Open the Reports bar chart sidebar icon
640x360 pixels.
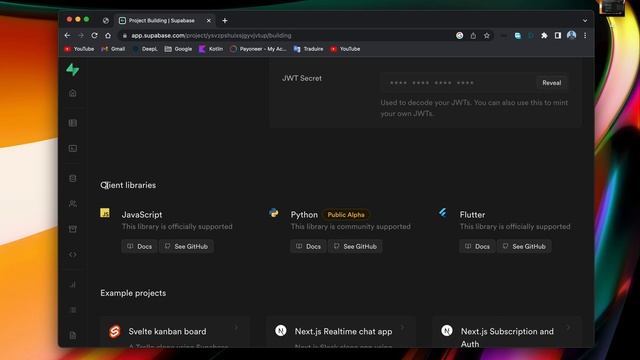pyautogui.click(x=73, y=284)
